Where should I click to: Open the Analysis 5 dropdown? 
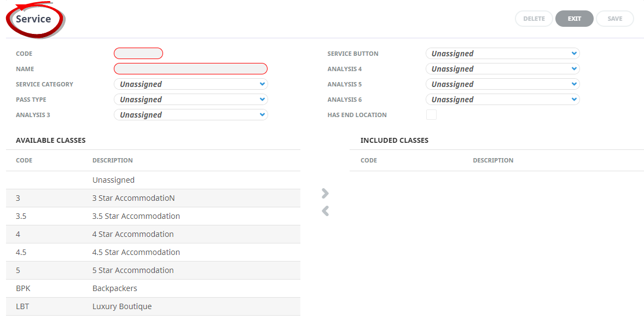[502, 84]
